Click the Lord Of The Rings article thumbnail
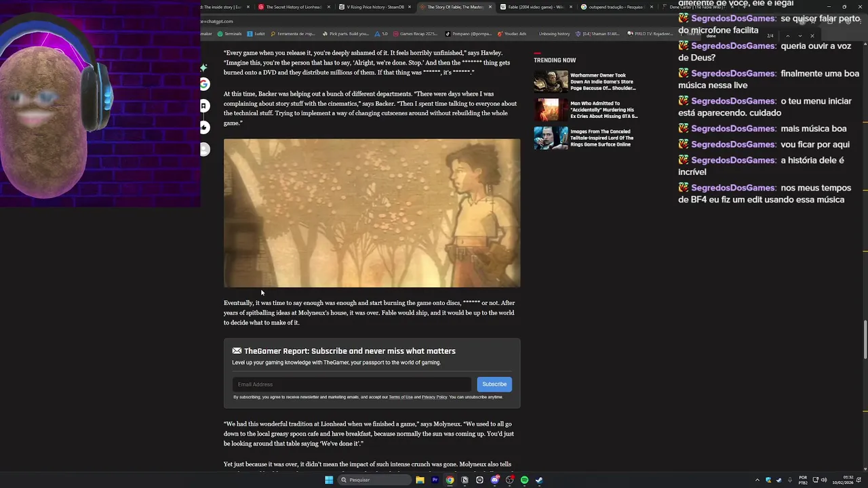Viewport: 868px width, 488px height. click(551, 138)
